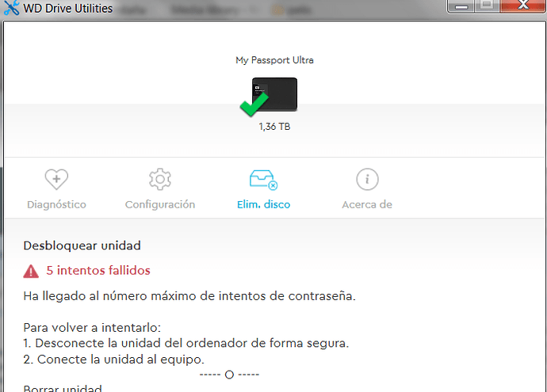Click the 'WD Drive Utilities' window title

click(x=68, y=8)
